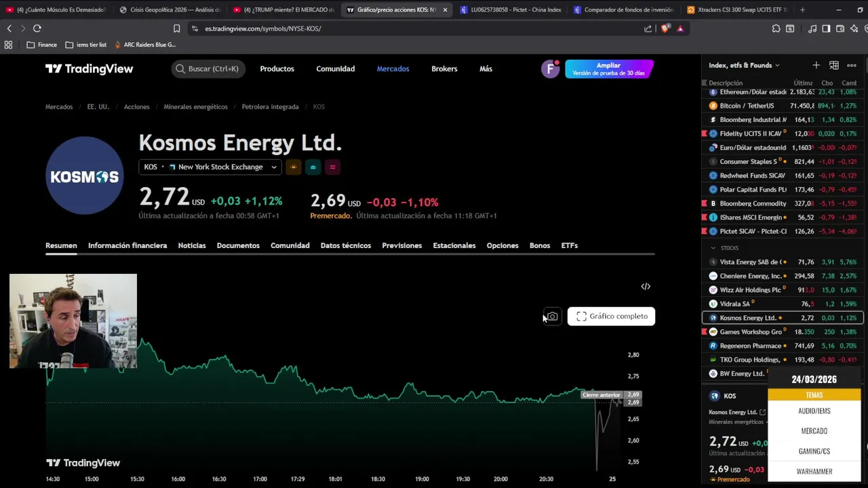Open the user profile avatar
The height and width of the screenshot is (488, 868).
[550, 68]
